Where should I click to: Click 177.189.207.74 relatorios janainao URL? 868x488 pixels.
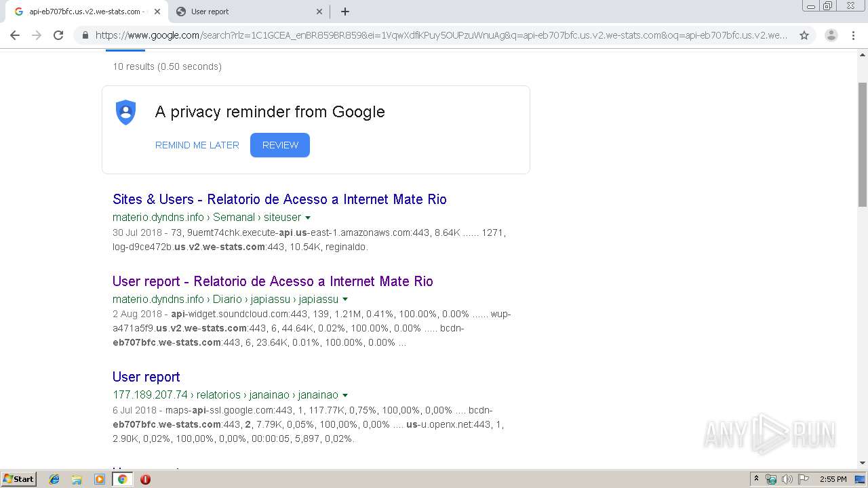tap(225, 395)
